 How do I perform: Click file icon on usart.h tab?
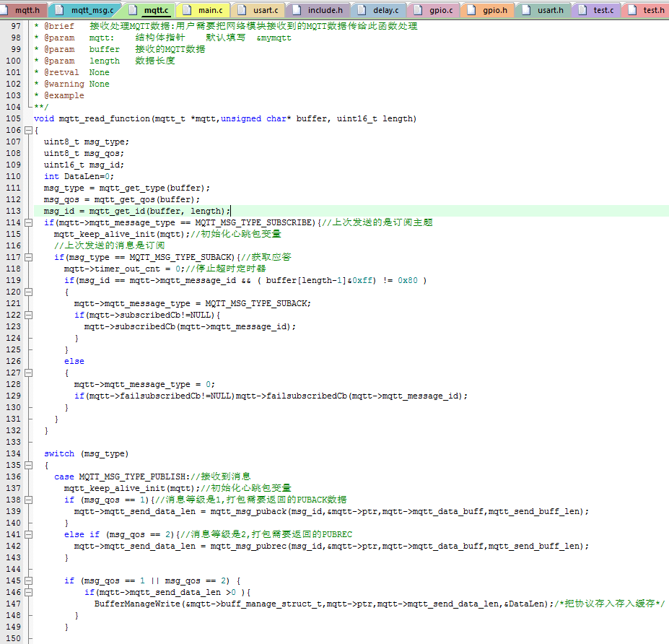526,10
